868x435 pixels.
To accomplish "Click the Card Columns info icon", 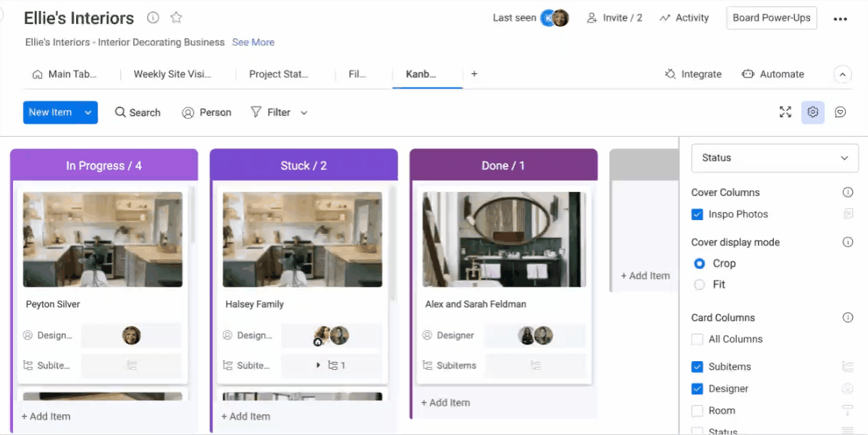I will (x=848, y=318).
